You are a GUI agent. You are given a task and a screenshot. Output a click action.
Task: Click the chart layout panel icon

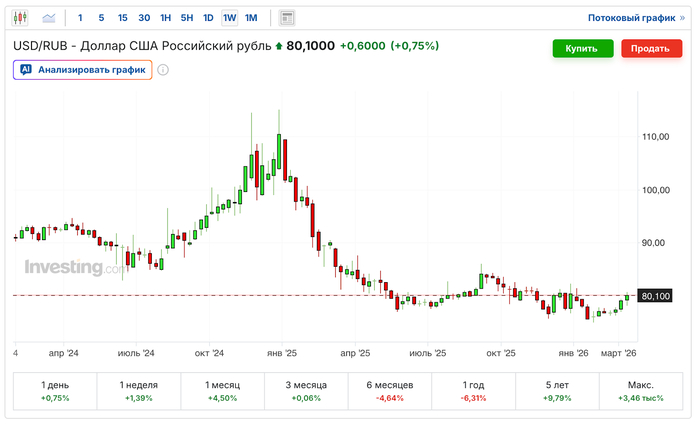point(287,18)
